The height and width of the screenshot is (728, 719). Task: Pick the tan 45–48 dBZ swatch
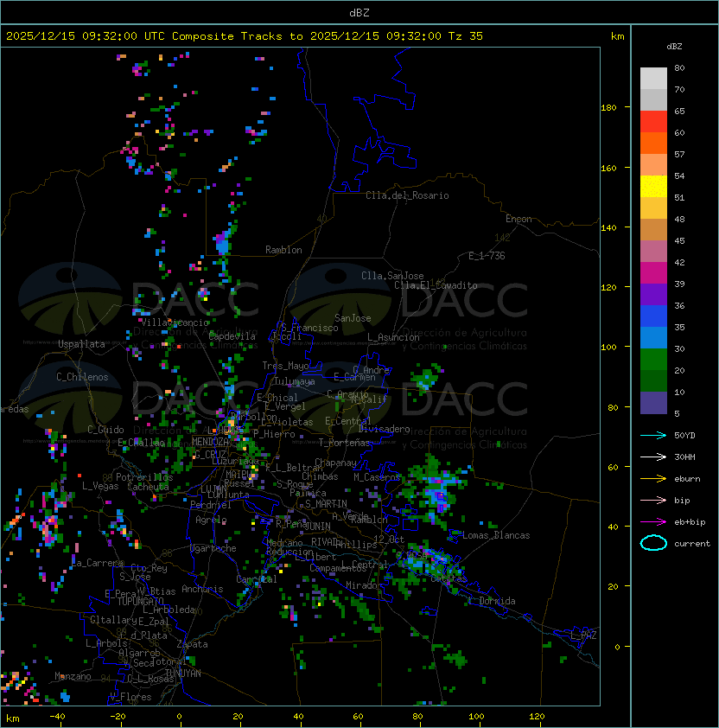click(x=653, y=229)
